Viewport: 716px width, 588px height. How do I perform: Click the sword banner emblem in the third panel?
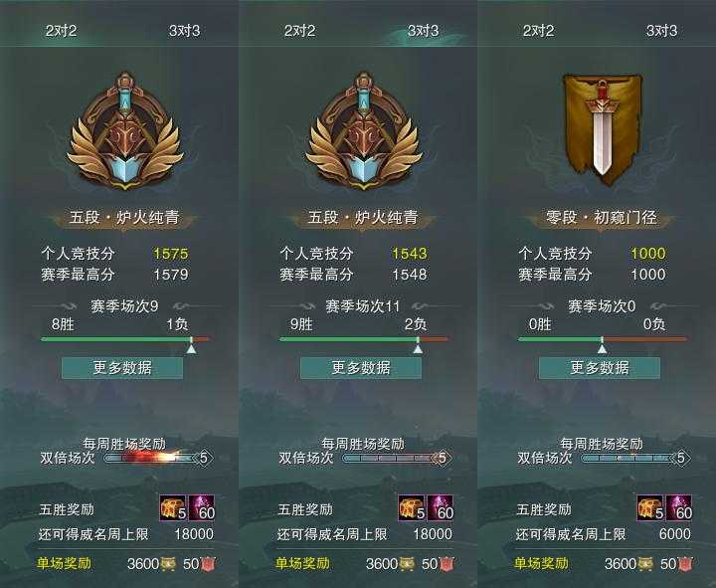pyautogui.click(x=602, y=129)
